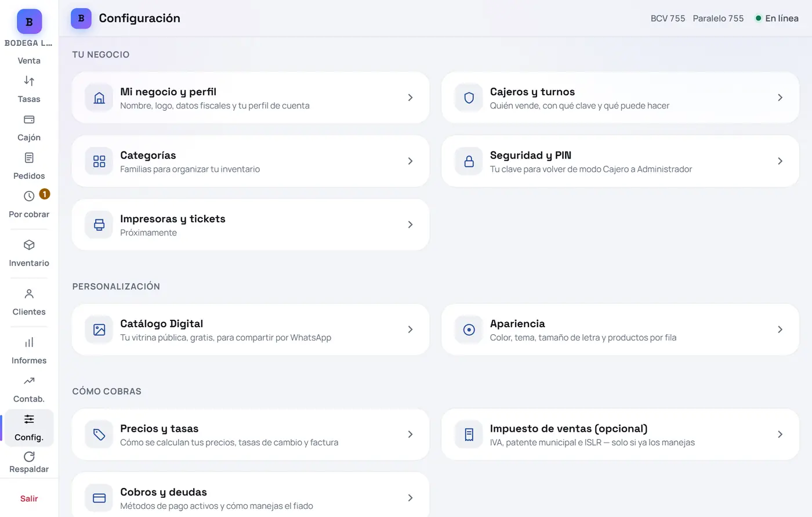
Task: Click the grid icon of Categorías
Action: point(99,161)
